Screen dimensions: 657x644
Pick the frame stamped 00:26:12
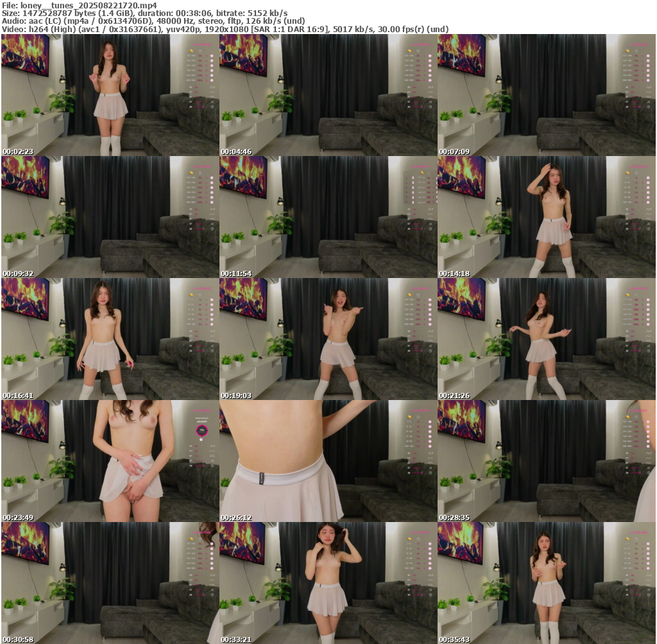pyautogui.click(x=328, y=461)
